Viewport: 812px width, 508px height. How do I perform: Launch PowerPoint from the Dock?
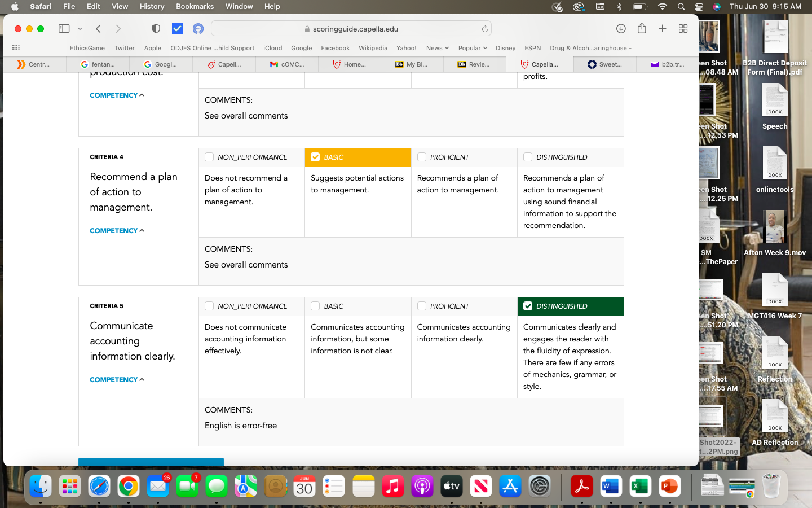[x=669, y=486]
